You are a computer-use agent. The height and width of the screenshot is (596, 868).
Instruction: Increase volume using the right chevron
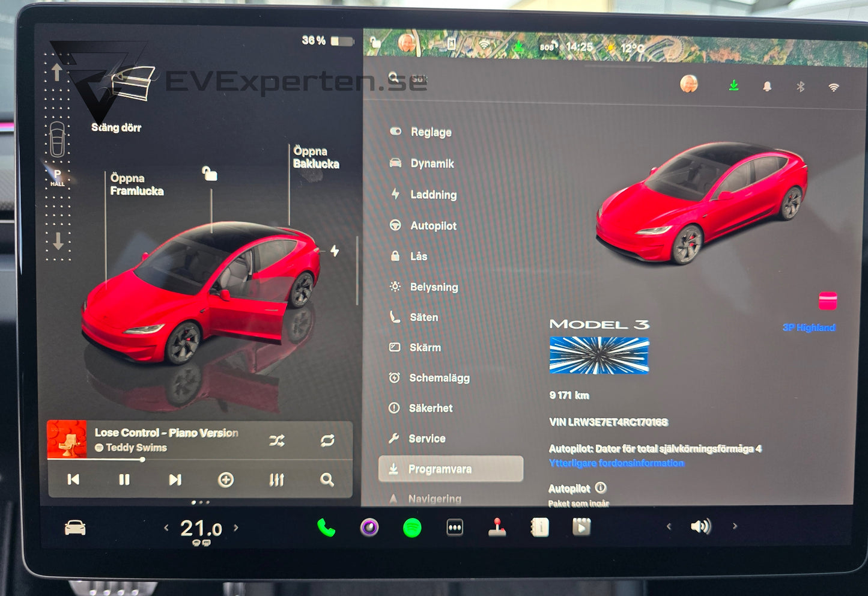coord(735,526)
